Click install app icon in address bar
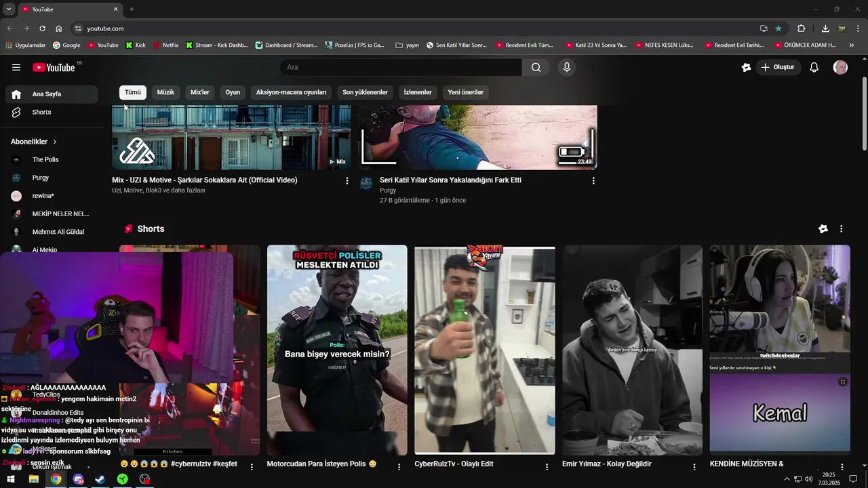This screenshot has height=488, width=868. (764, 28)
